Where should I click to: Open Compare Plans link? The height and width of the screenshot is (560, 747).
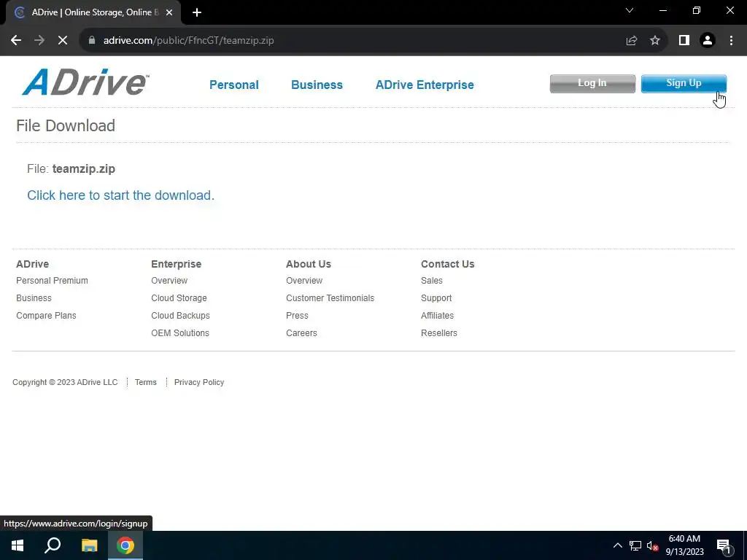tap(46, 316)
